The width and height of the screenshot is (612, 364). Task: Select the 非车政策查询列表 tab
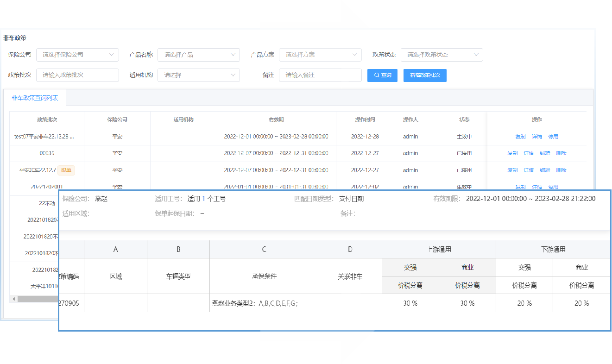[x=35, y=98]
